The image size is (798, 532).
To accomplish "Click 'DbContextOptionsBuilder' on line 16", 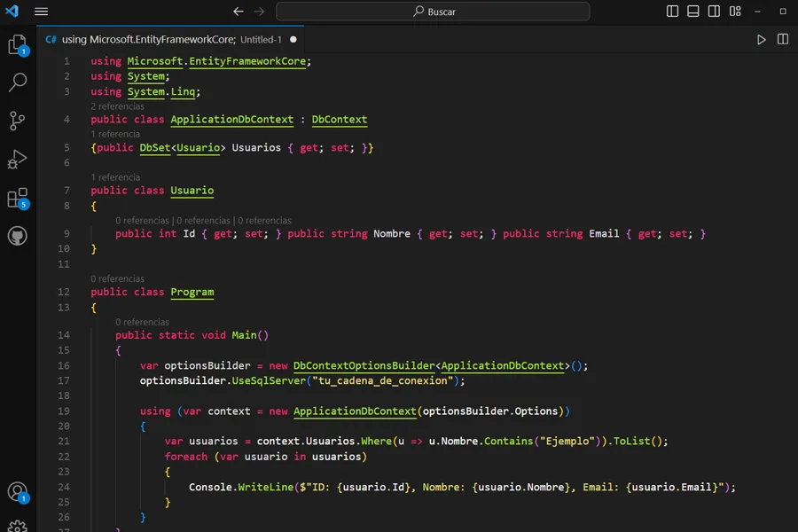I will tap(364, 365).
